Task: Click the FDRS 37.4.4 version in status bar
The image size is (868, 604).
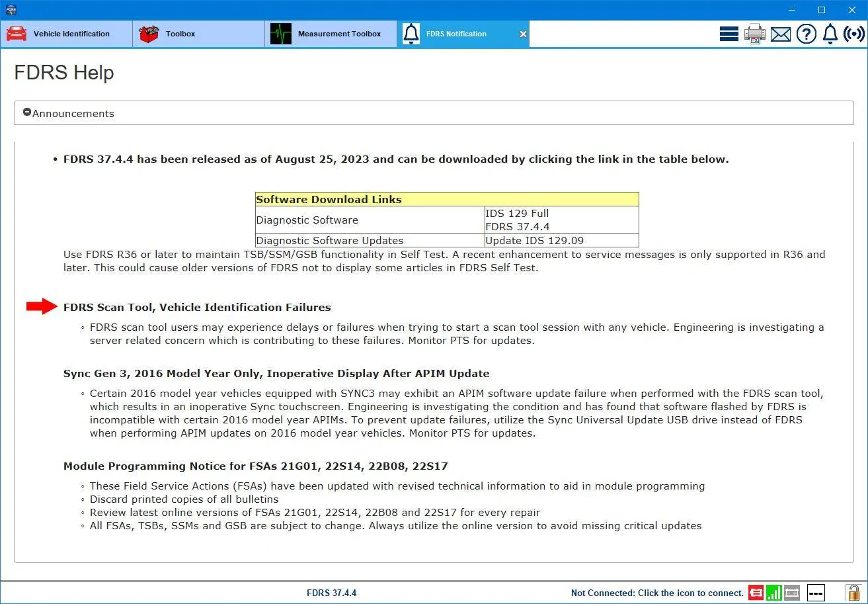Action: click(x=331, y=593)
